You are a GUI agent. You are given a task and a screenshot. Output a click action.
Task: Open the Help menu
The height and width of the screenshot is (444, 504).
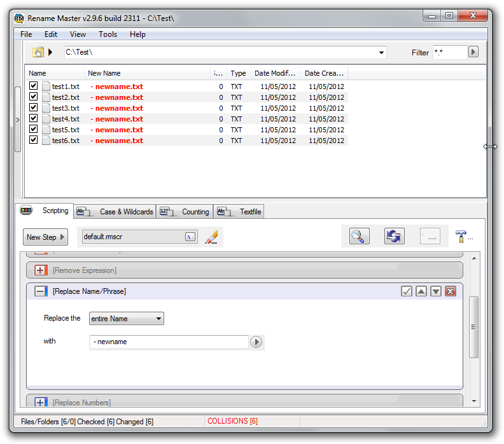click(x=137, y=34)
